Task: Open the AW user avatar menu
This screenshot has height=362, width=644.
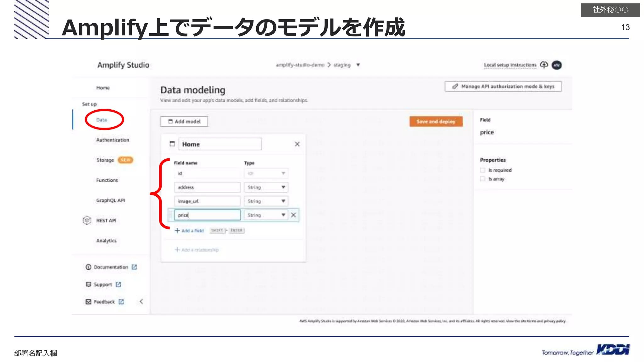Action: [557, 65]
